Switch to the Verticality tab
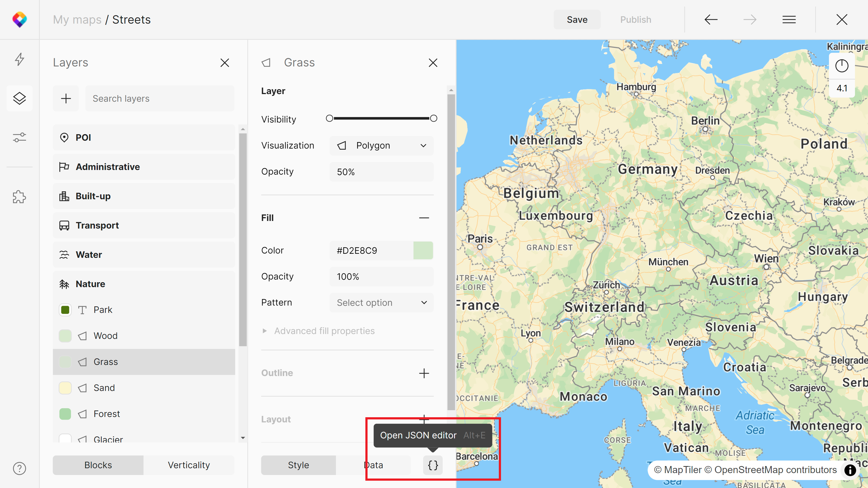Screen dimensions: 868x488 189,465
